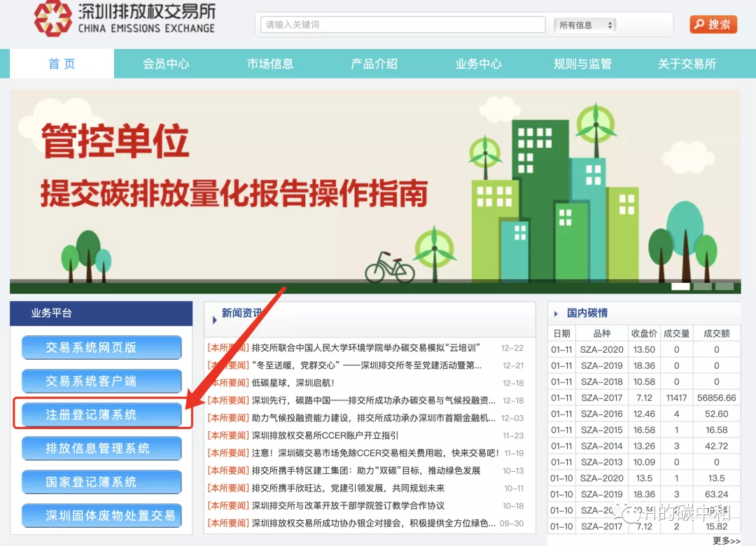
Task: Open the 会员中心 menu
Action: point(167,64)
